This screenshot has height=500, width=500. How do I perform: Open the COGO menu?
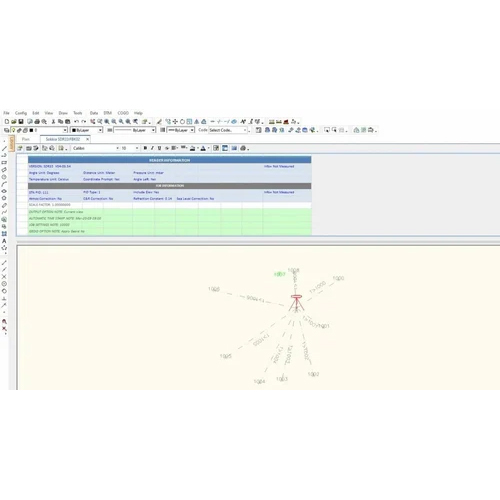pos(123,113)
